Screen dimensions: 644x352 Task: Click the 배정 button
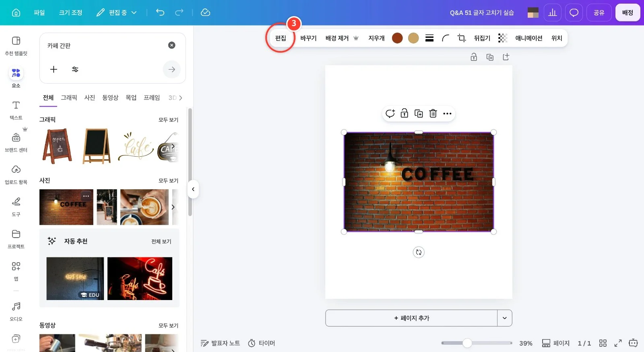pyautogui.click(x=627, y=12)
